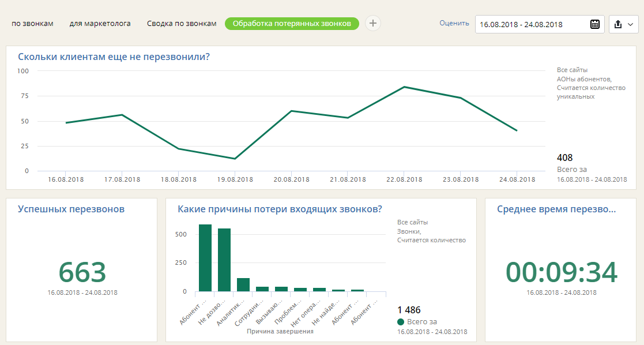Click the "Проблем..." bar chart category label
Viewport: 644px width, 345px height.
[288, 313]
